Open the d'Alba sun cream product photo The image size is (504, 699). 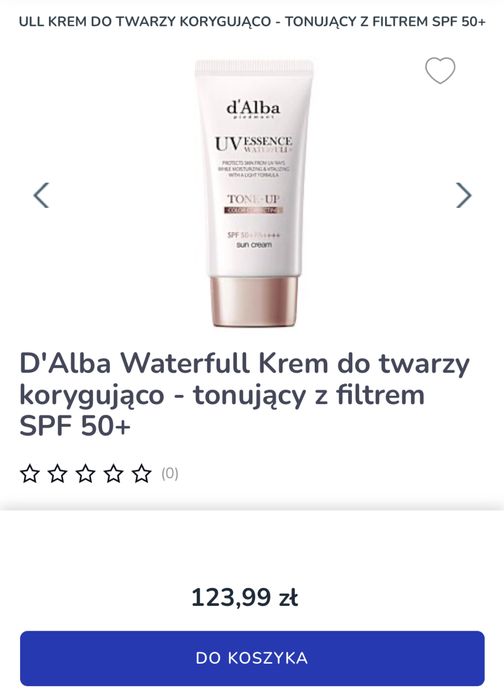(x=254, y=193)
